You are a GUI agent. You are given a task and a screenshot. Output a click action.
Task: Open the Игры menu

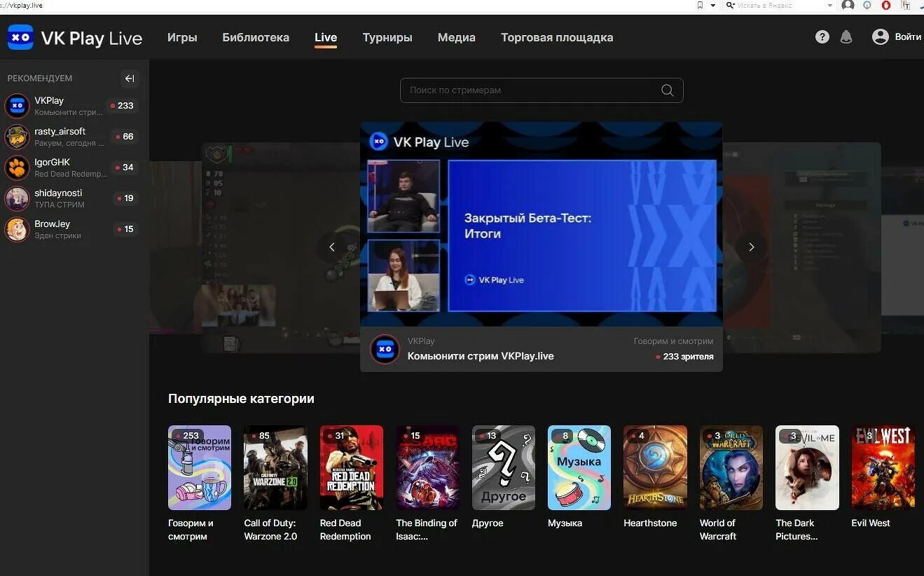coord(182,37)
